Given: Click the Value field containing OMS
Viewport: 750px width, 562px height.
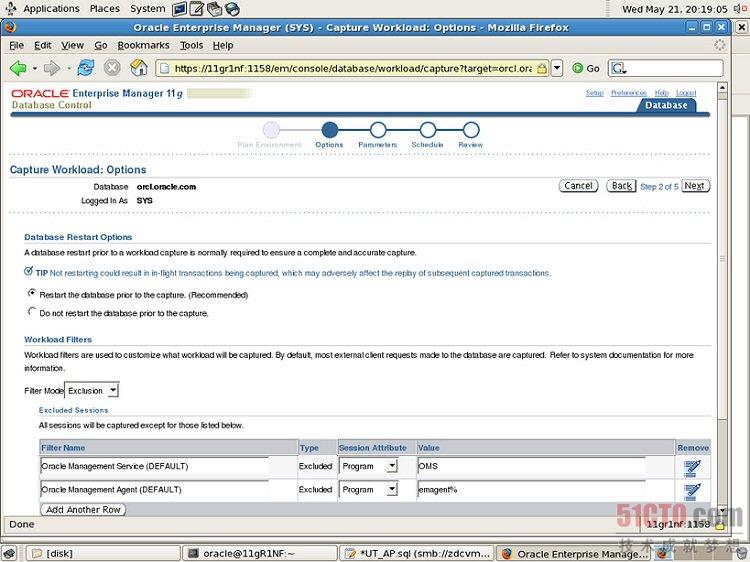Looking at the screenshot, I should 530,466.
